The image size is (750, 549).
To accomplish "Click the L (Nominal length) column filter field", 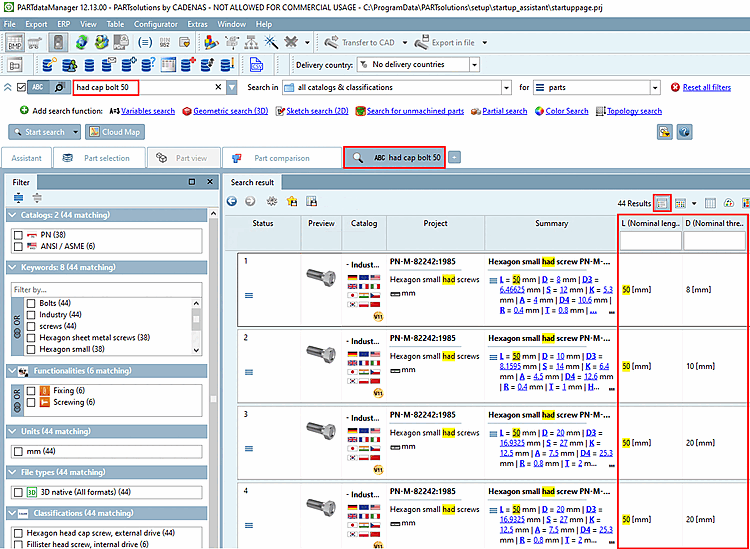I will [x=651, y=242].
